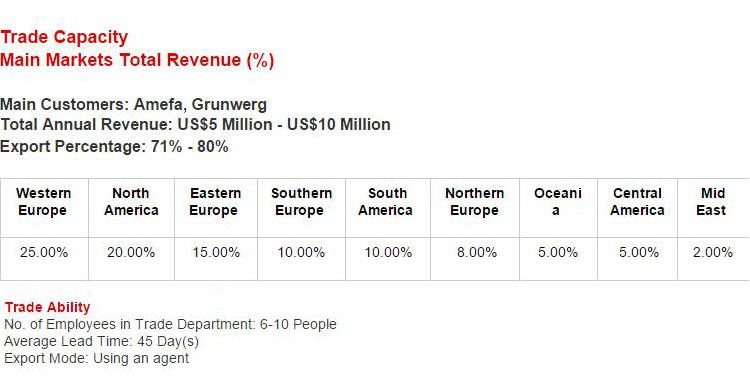This screenshot has width=750, height=381.
Task: Select Main Markets Total Revenue heading
Action: tap(137, 61)
